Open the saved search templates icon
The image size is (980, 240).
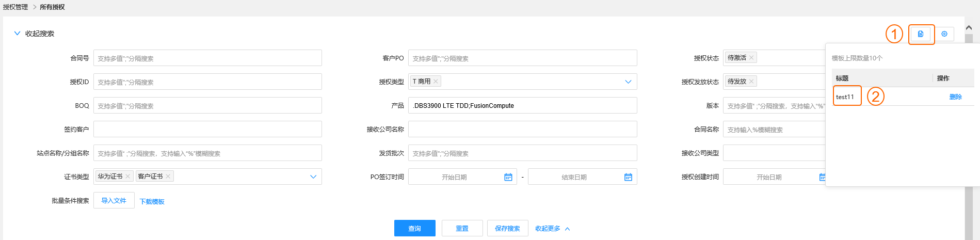click(921, 34)
